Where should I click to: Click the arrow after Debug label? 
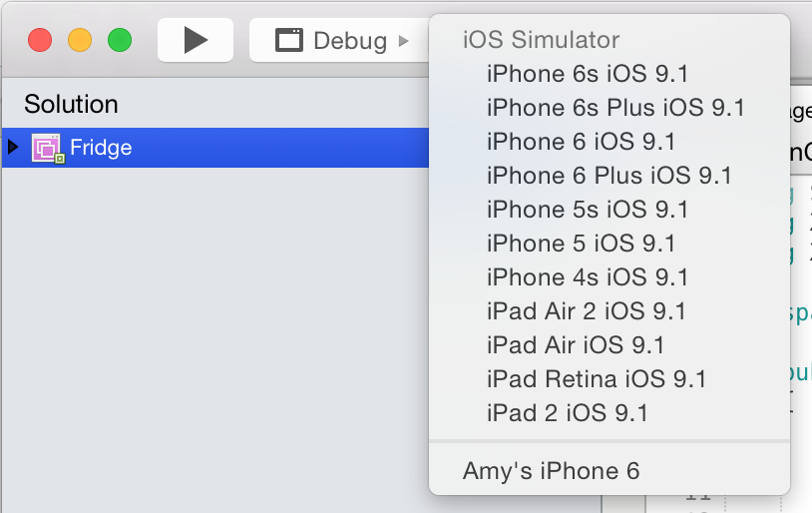403,41
